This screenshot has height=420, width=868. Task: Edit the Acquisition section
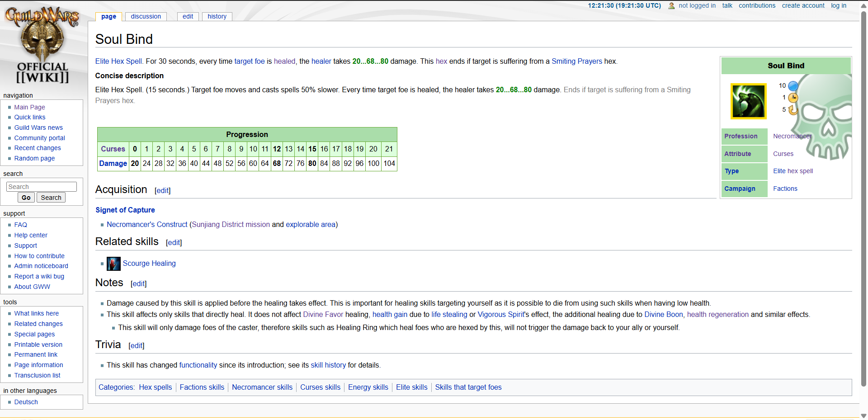pyautogui.click(x=163, y=191)
